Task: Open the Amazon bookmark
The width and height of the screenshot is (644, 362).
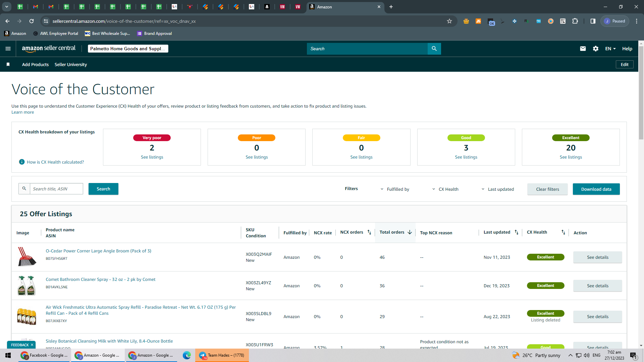Action: point(15,34)
